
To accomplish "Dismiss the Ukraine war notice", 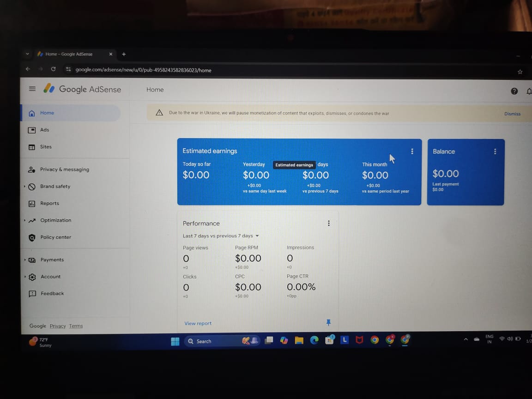I will pos(512,114).
